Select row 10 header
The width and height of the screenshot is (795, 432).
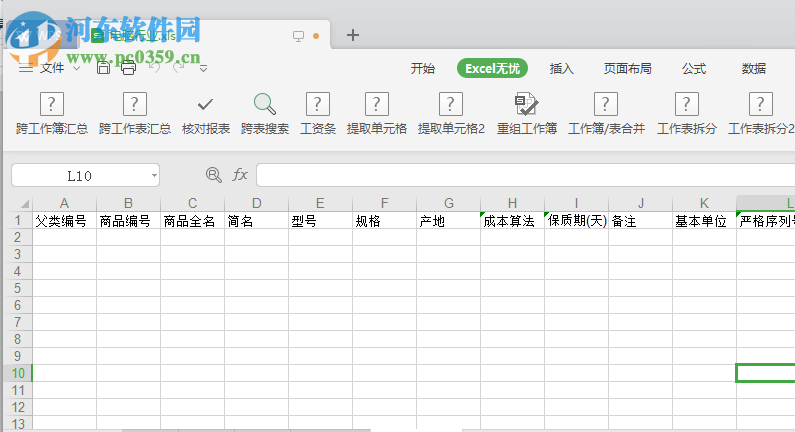coord(18,373)
